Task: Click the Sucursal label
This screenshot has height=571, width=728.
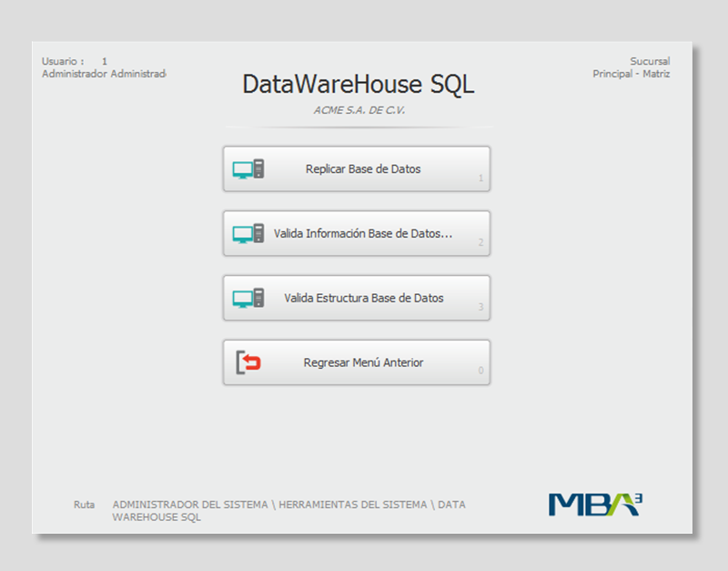Action: pos(650,61)
